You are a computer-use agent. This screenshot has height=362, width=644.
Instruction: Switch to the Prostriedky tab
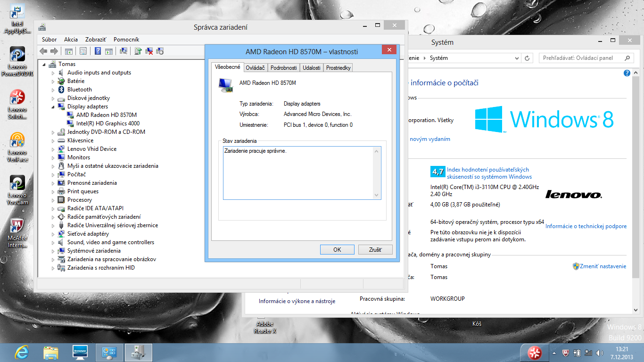click(x=338, y=68)
